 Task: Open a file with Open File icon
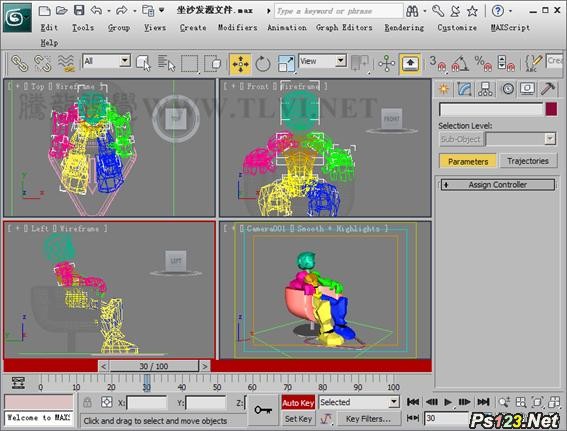click(61, 11)
